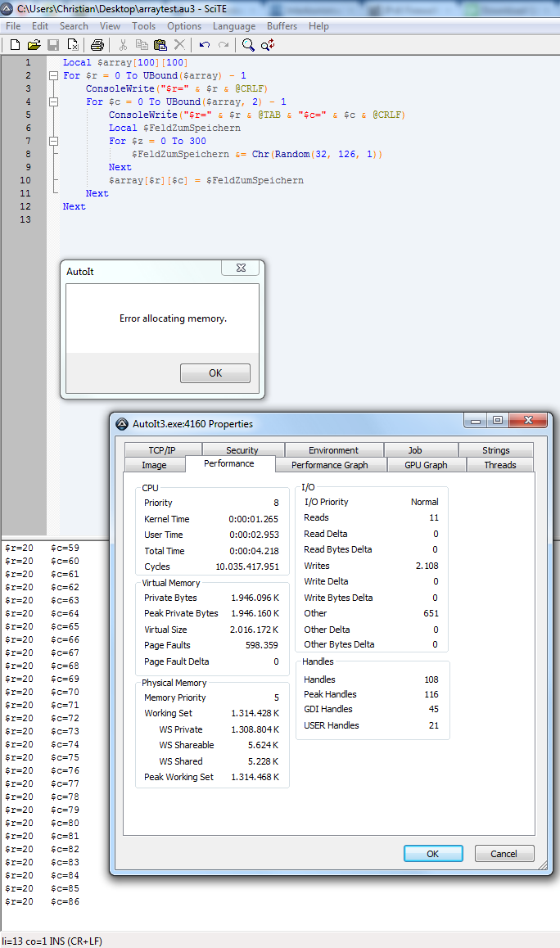This screenshot has height=948, width=560.
Task: Click the Close document toolbar icon
Action: tap(73, 45)
